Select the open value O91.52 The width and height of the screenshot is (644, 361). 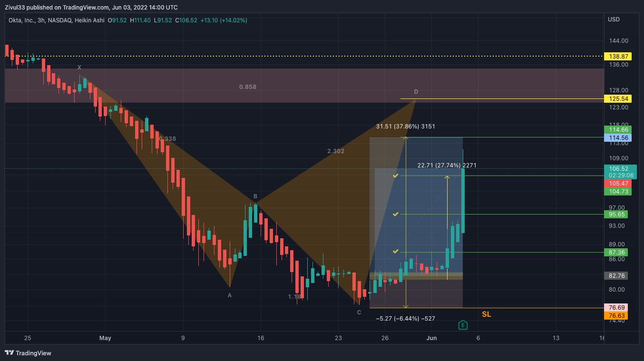coord(117,20)
